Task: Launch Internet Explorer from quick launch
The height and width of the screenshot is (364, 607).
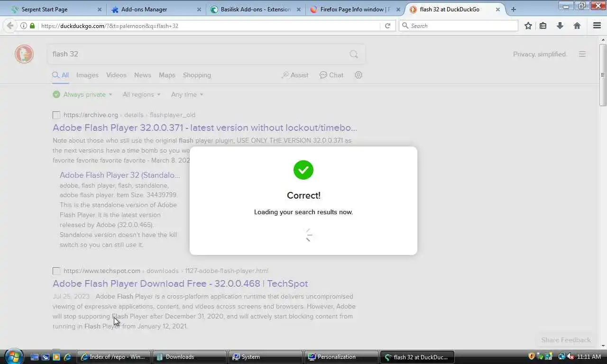Action: point(67,357)
